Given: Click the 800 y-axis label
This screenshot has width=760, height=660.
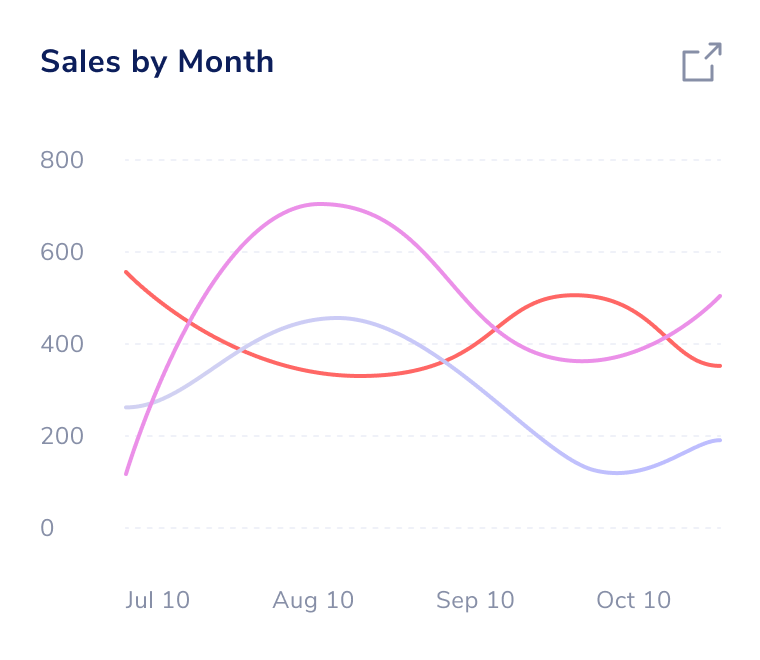Looking at the screenshot, I should tap(62, 160).
